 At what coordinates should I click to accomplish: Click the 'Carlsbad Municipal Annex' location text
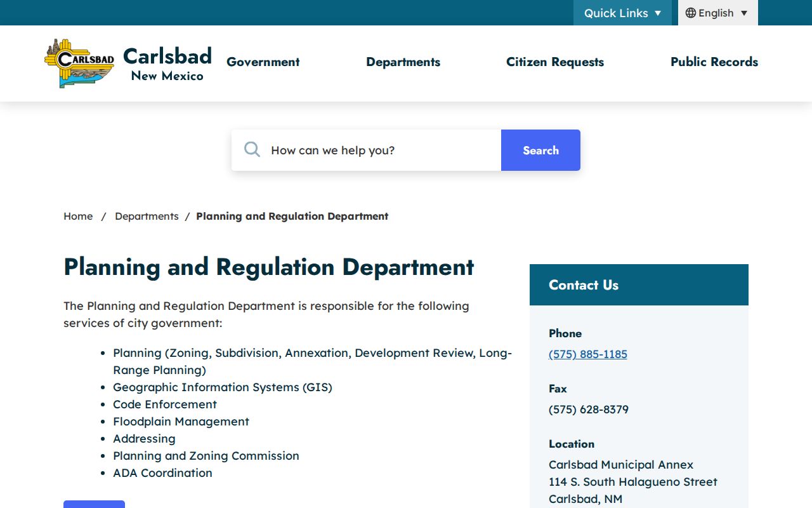[x=621, y=465]
